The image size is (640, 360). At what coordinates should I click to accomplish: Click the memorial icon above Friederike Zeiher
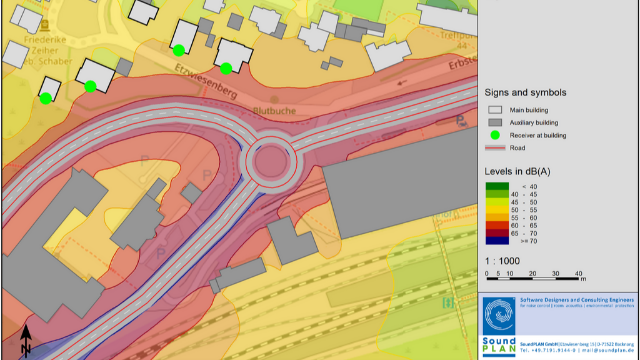pyautogui.click(x=45, y=26)
